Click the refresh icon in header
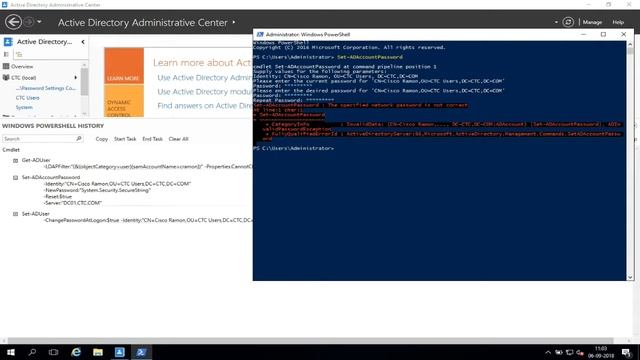Viewport: 640px width, 360px height. (x=568, y=22)
